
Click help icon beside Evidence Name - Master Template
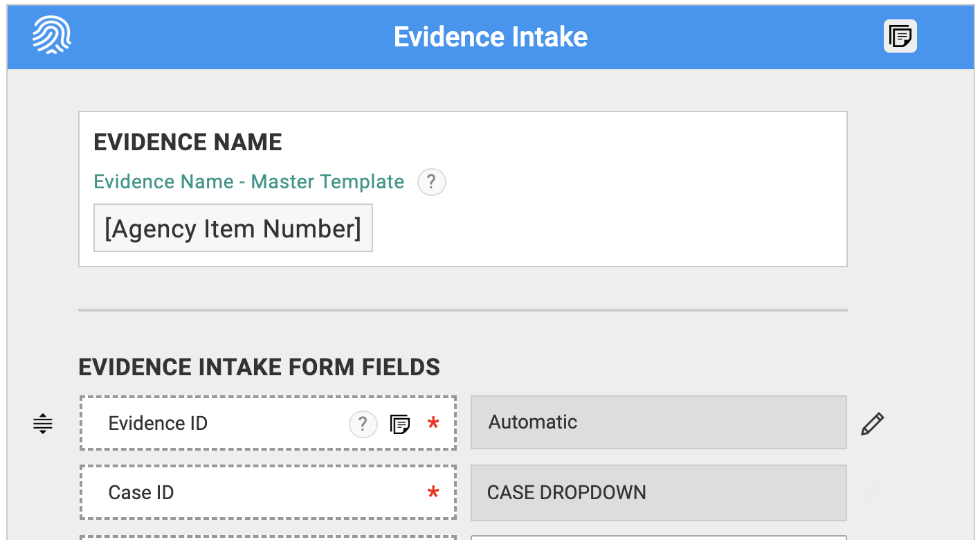(431, 182)
